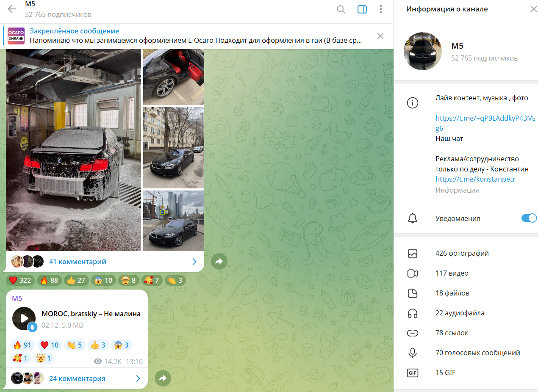Toggle thumbs up reaction with 27
The height and width of the screenshot is (392, 538).
76,280
